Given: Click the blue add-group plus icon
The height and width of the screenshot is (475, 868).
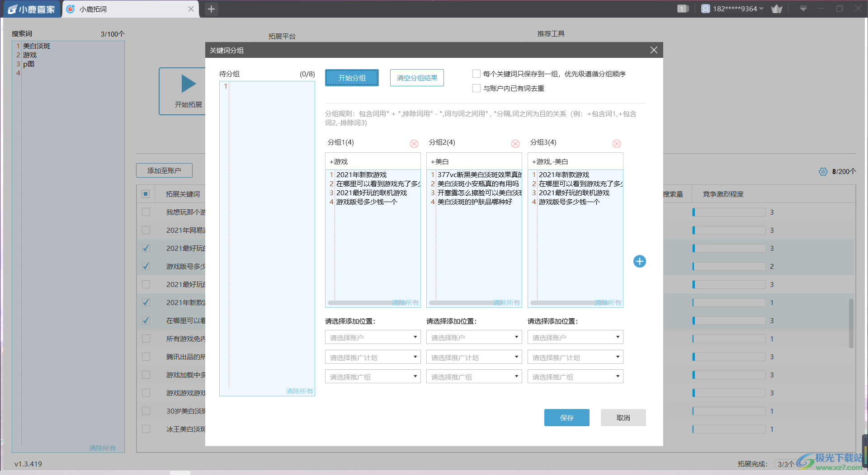Looking at the screenshot, I should 639,261.
